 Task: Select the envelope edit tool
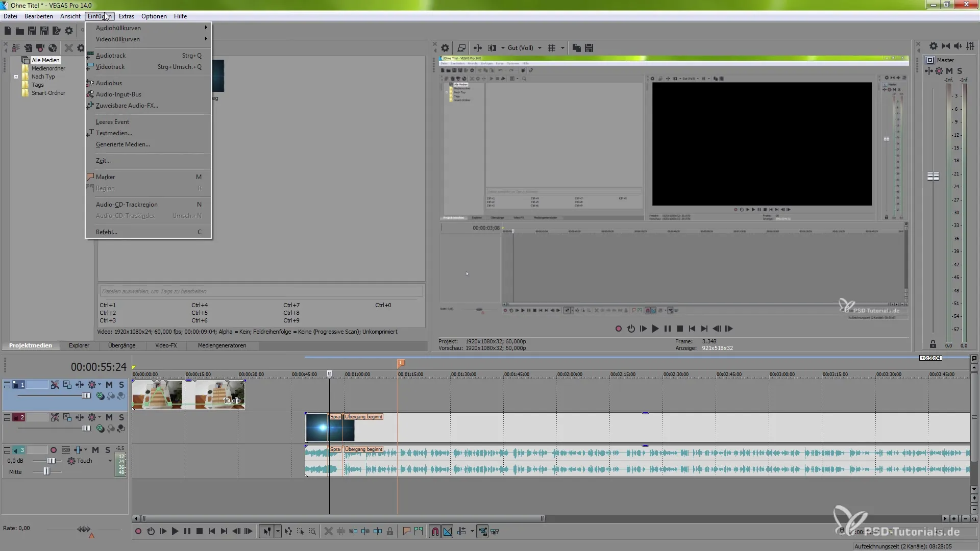point(288,532)
